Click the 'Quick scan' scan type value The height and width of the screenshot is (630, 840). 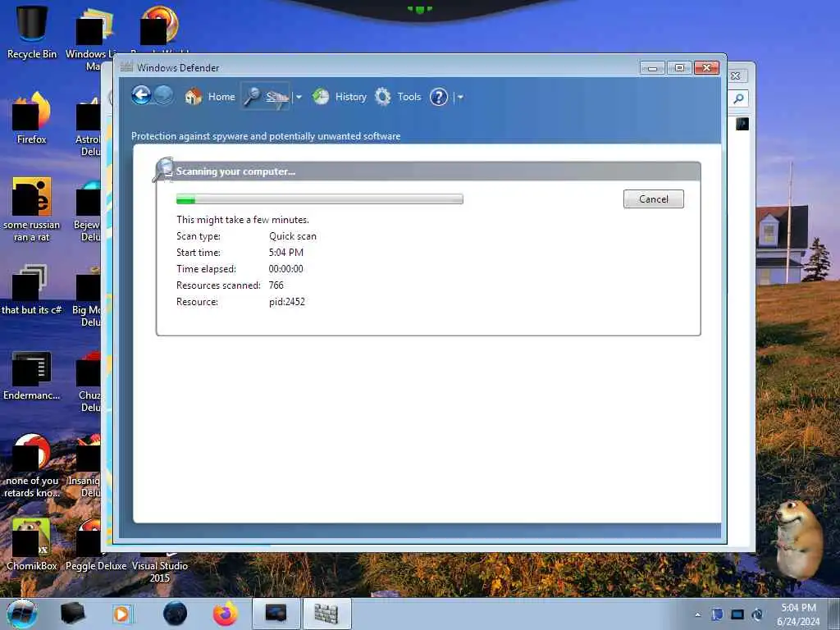coord(293,236)
